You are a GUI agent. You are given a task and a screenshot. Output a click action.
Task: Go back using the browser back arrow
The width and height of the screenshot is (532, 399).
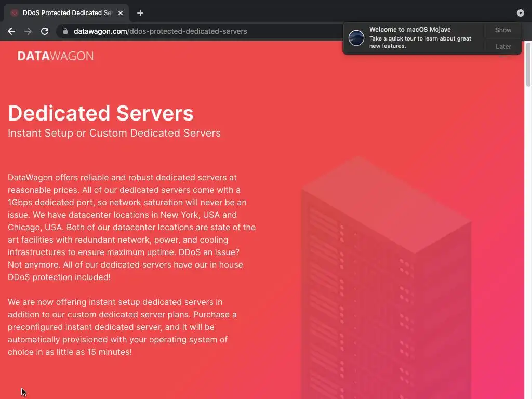point(11,31)
